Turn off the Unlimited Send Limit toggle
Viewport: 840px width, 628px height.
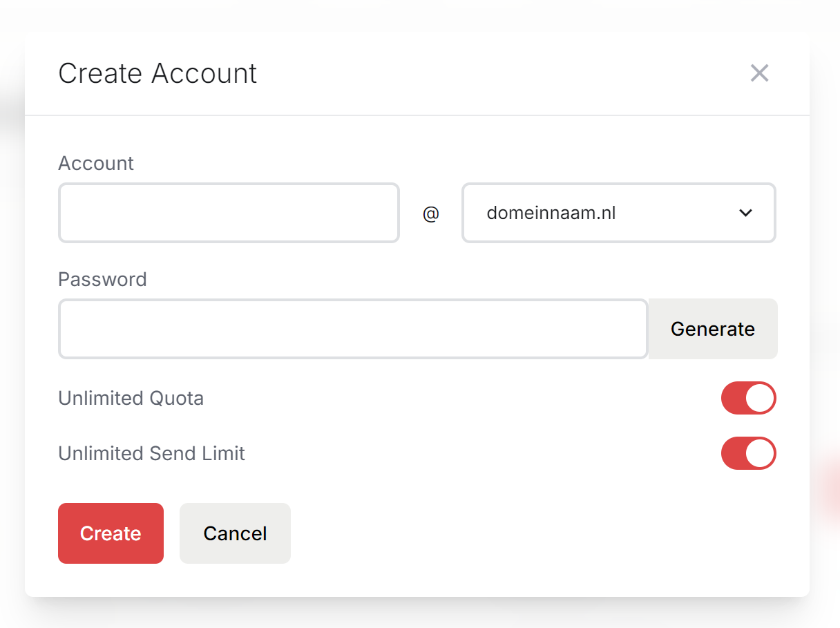[x=748, y=453]
